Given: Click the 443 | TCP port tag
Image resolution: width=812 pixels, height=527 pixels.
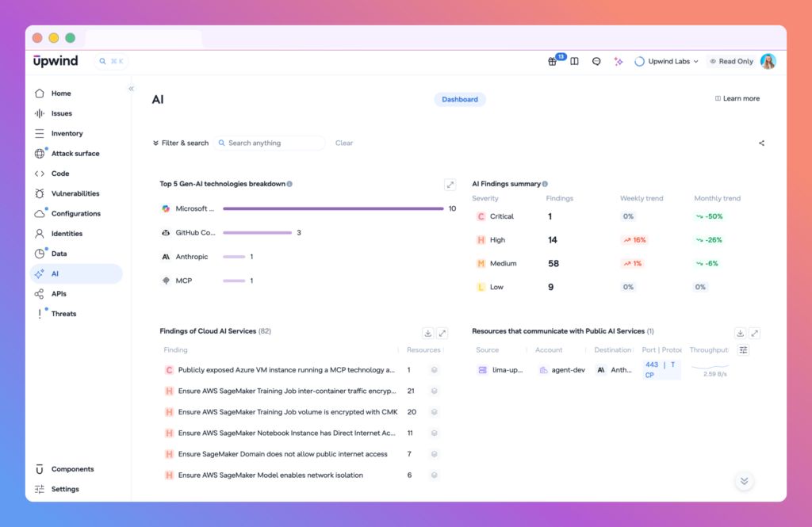Looking at the screenshot, I should (661, 369).
